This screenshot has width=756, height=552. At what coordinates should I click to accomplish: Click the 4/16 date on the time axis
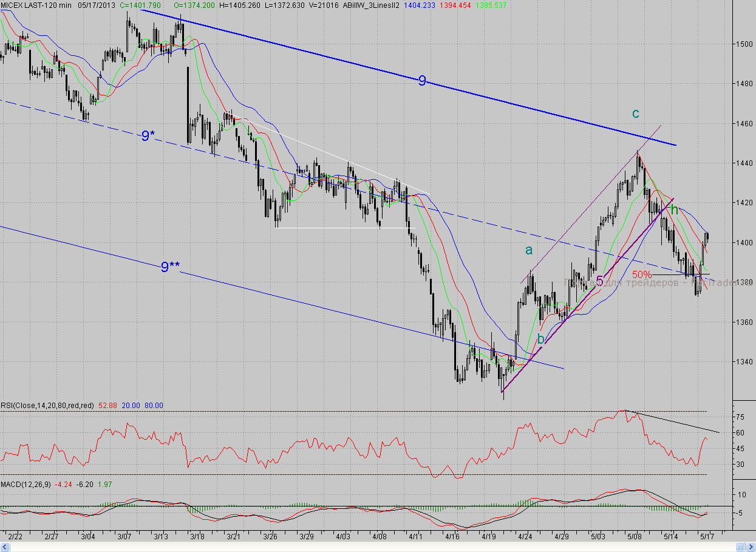pos(452,537)
